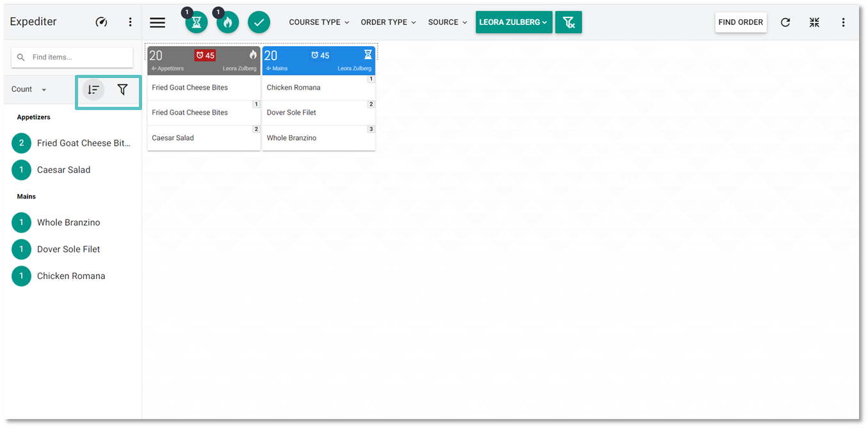Expand the Course Type dropdown

point(319,22)
